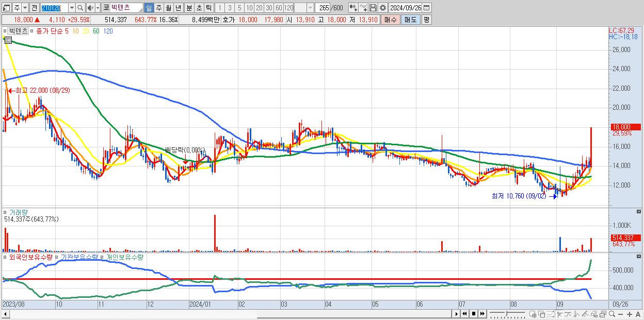Click the crosshair axis cursor icon
The image size is (644, 320).
coord(559,314)
